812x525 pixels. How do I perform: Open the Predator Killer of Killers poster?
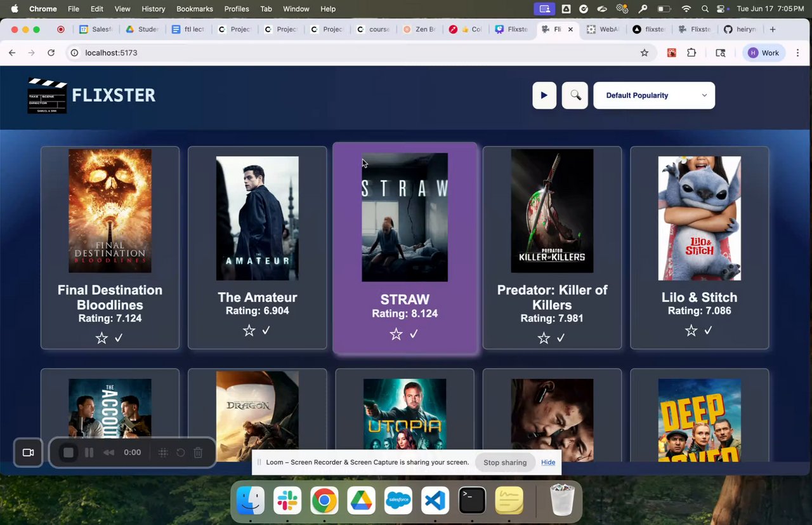click(552, 211)
